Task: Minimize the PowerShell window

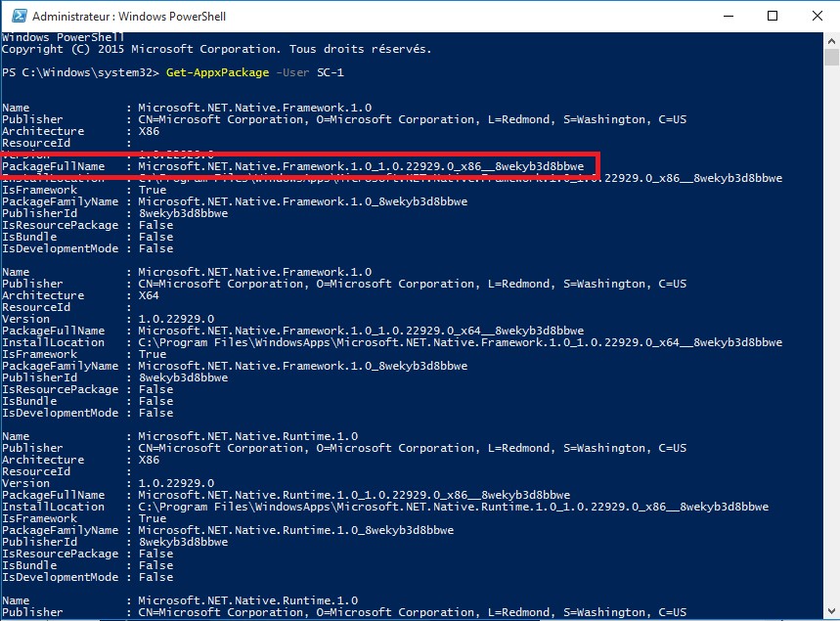Action: point(727,17)
